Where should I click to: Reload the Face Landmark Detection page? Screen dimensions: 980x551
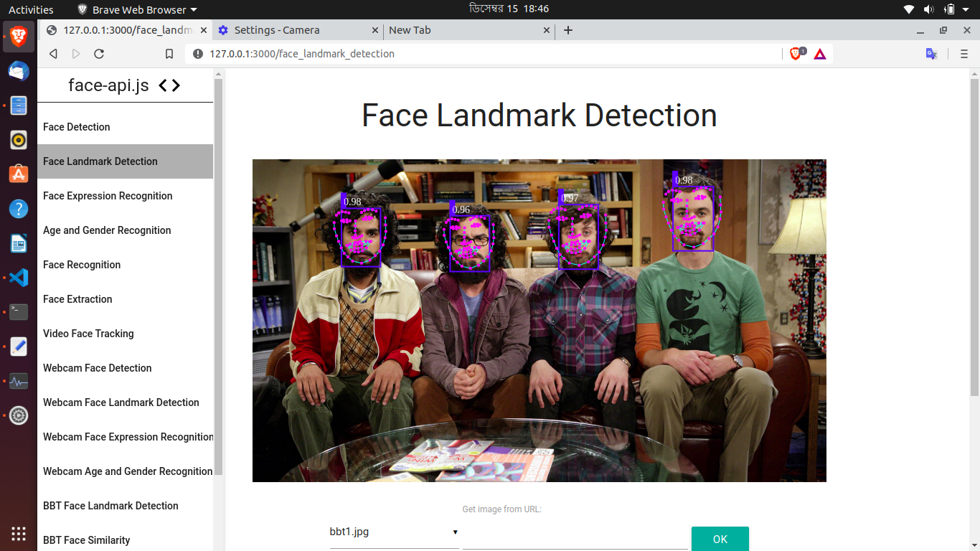(x=98, y=53)
